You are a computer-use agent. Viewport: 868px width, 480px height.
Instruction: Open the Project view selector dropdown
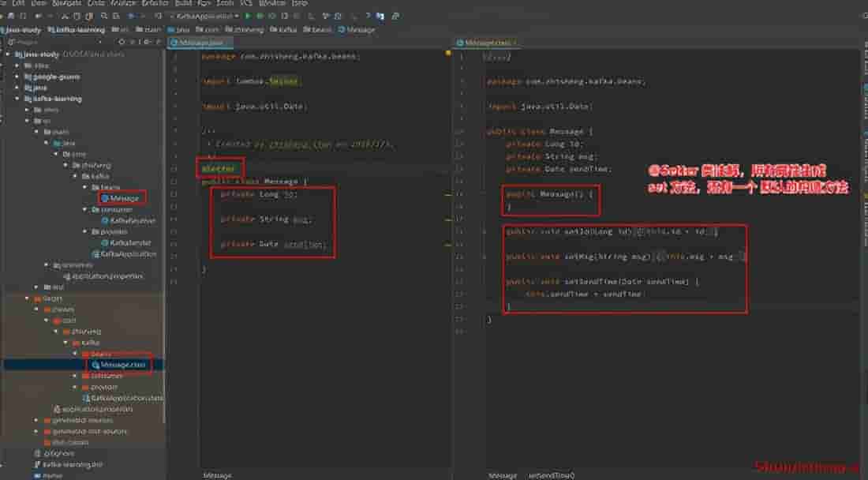[25, 42]
